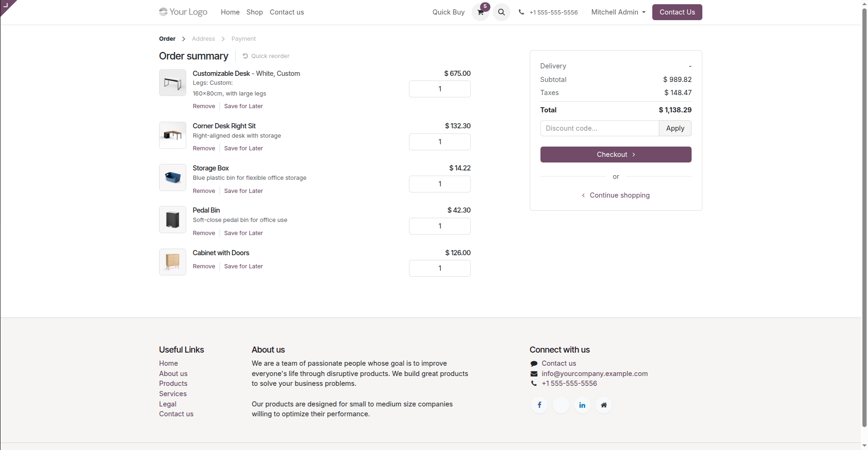Expand the Mitchell Admin dropdown
The height and width of the screenshot is (450, 868).
coord(618,12)
